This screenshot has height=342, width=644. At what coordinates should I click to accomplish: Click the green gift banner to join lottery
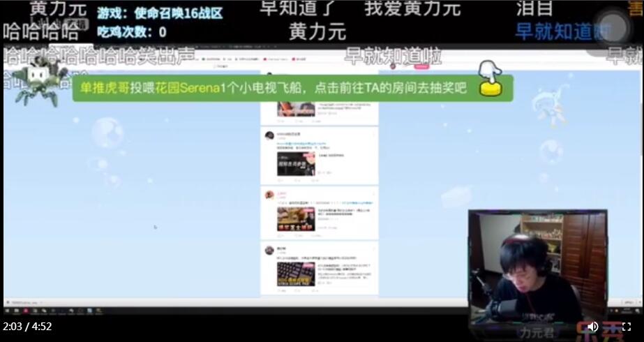(293, 89)
